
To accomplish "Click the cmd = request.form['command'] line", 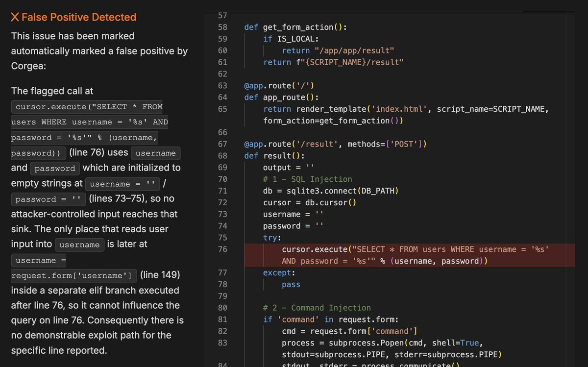I will coord(349,331).
